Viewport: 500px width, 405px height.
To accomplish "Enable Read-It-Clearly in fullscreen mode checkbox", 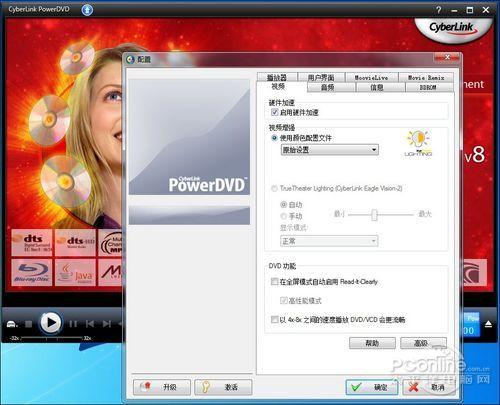I will pyautogui.click(x=275, y=282).
